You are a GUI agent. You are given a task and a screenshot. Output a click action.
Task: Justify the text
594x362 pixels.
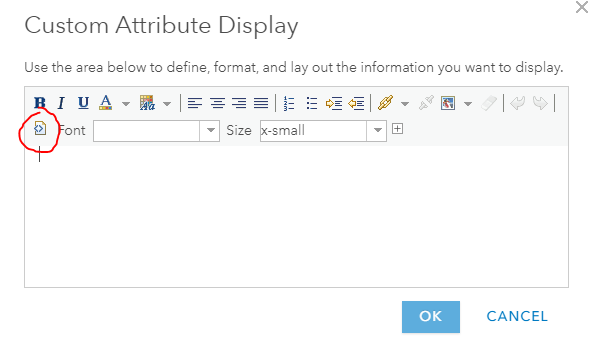[x=261, y=103]
